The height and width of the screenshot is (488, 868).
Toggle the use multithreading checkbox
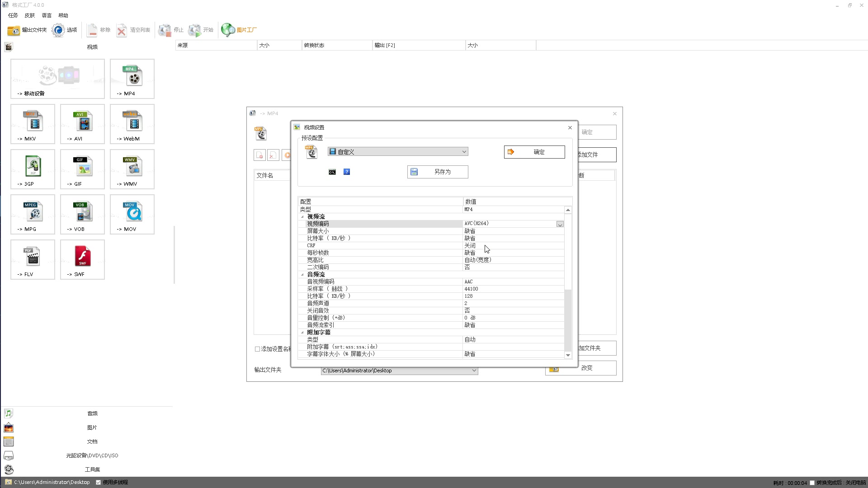[99, 483]
